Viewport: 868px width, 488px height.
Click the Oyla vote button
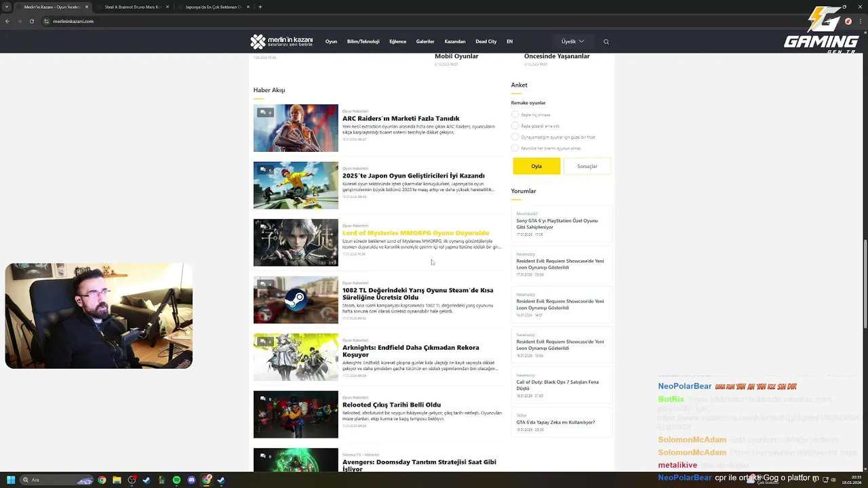coord(536,166)
